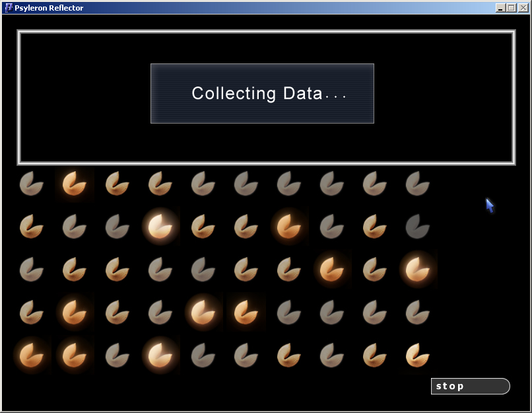Select the glowing orange disc in the first row
Image resolution: width=532 pixels, height=413 pixels.
pos(75,184)
